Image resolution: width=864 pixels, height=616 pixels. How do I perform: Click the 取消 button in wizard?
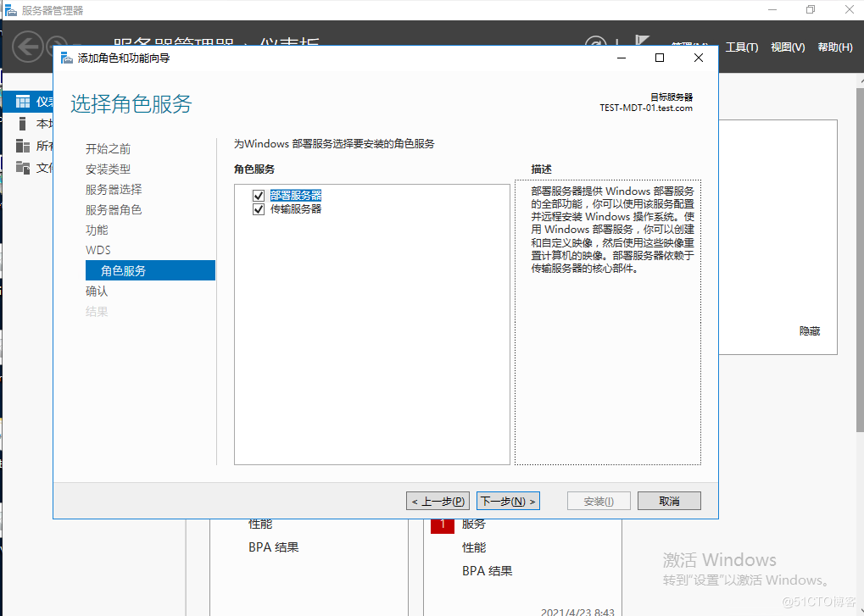coord(669,501)
